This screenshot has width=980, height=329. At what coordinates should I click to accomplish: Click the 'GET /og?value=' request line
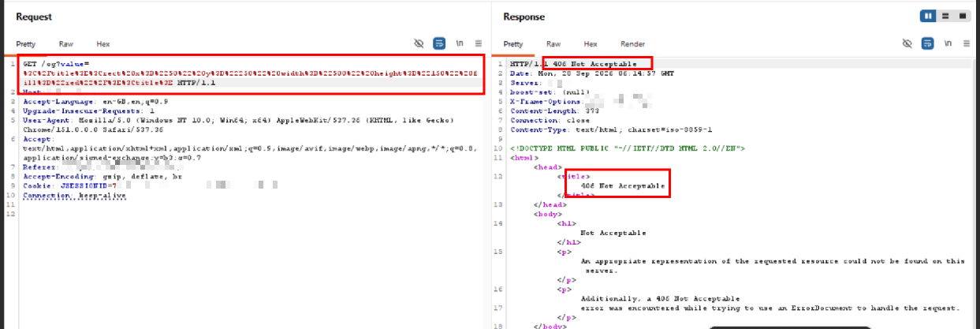coord(57,63)
